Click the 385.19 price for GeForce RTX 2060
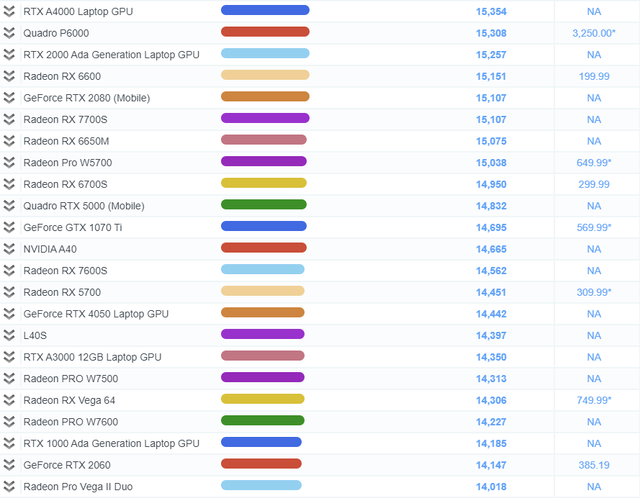The image size is (640, 498). pos(593,465)
